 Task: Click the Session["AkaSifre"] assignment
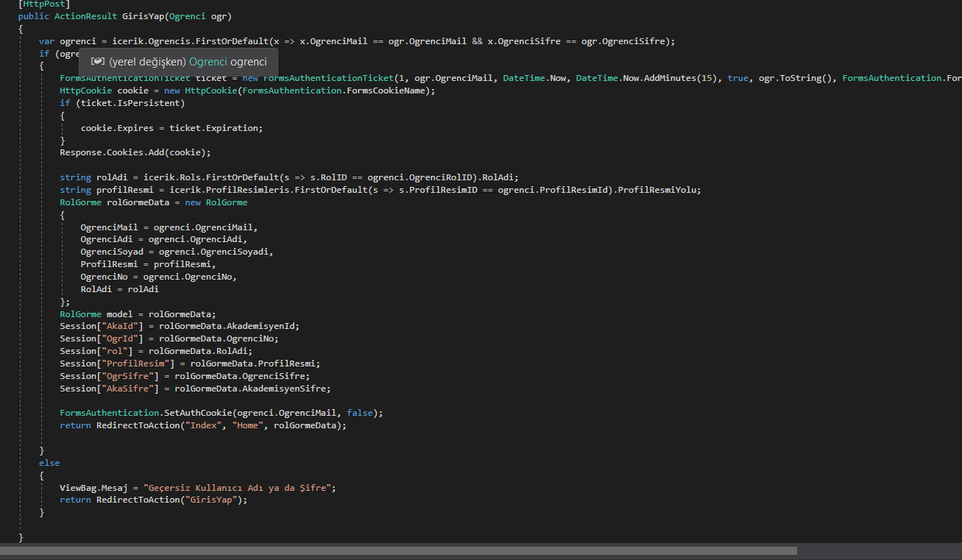(x=195, y=389)
